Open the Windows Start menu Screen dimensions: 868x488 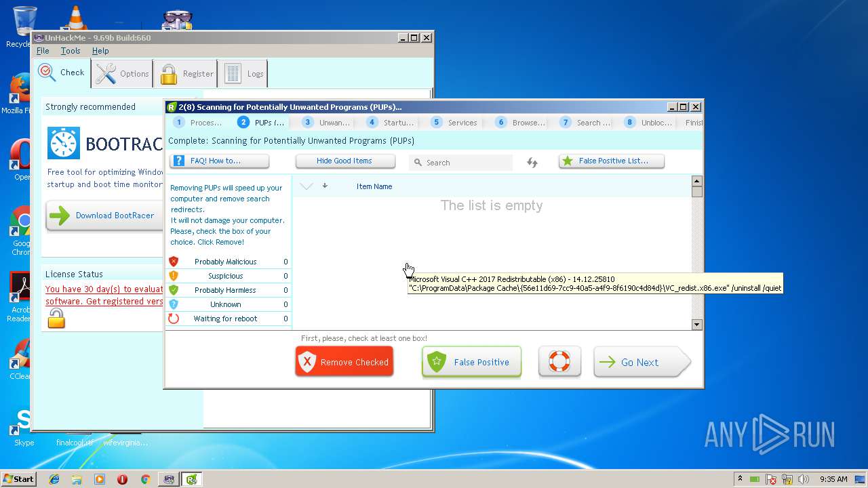point(18,479)
